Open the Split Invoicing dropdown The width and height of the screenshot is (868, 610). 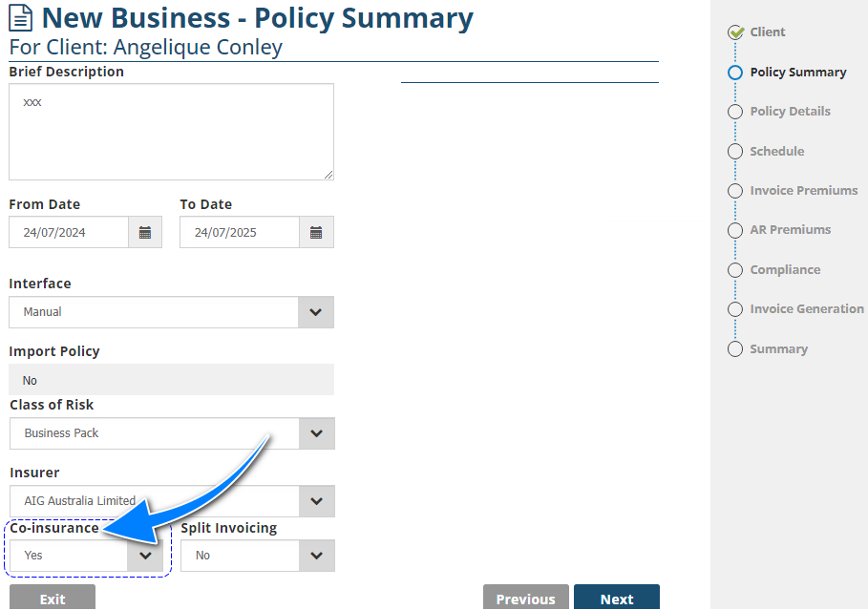pos(316,556)
